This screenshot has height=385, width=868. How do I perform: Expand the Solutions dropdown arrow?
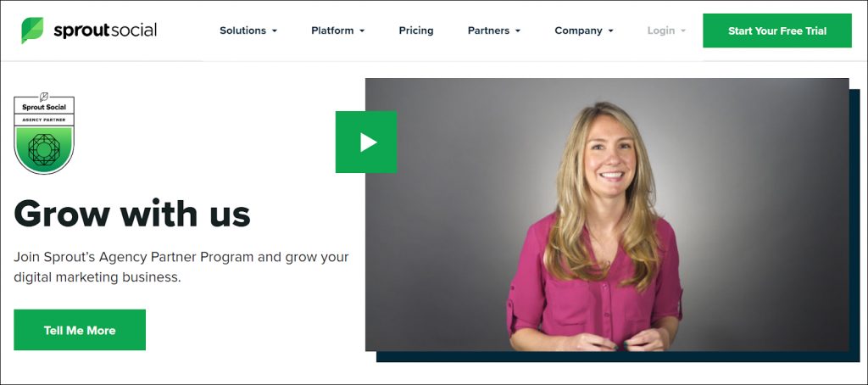274,31
